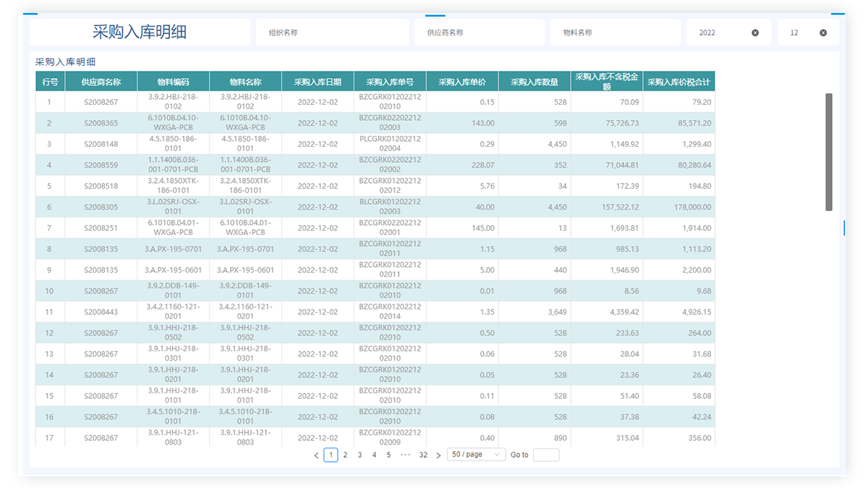The width and height of the screenshot is (868, 488).
Task: Click the 采购入库价税合计 column header
Action: 678,82
